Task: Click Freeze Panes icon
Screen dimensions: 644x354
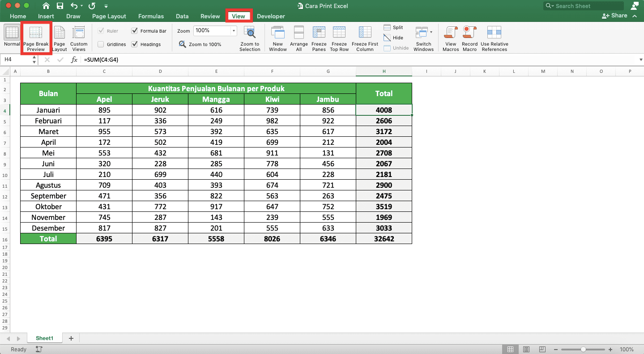Action: [x=319, y=33]
